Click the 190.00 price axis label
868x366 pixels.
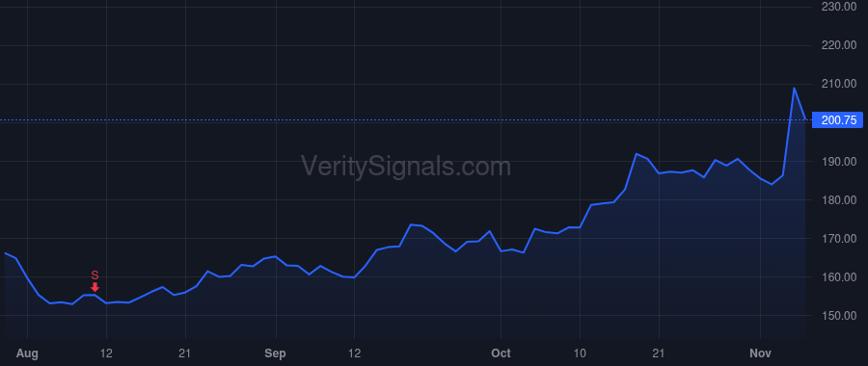(839, 162)
